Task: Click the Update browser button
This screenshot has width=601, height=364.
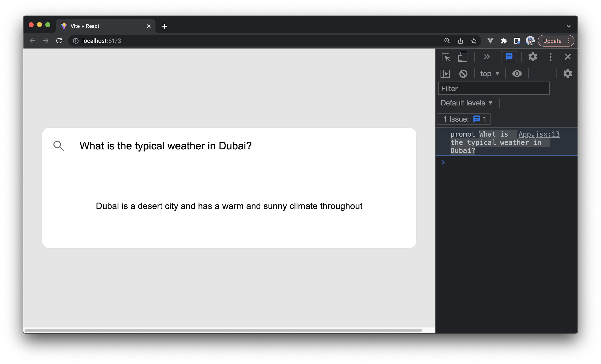Action: pyautogui.click(x=552, y=41)
